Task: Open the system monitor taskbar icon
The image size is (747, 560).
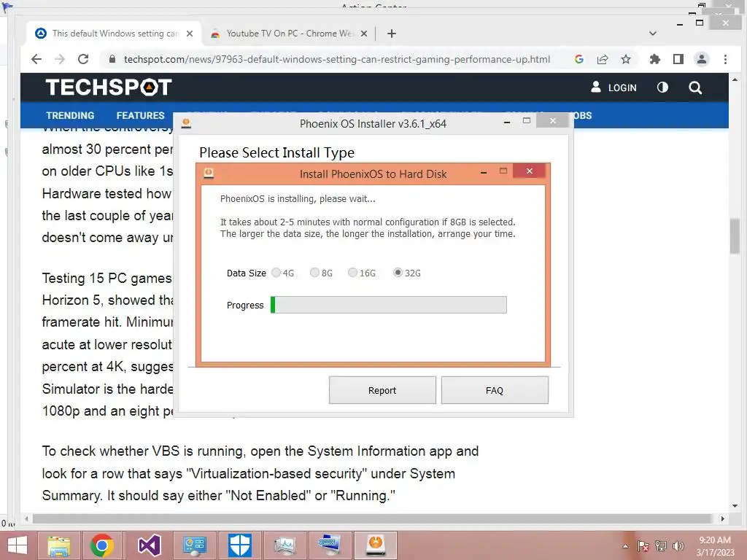Action: pos(285,545)
